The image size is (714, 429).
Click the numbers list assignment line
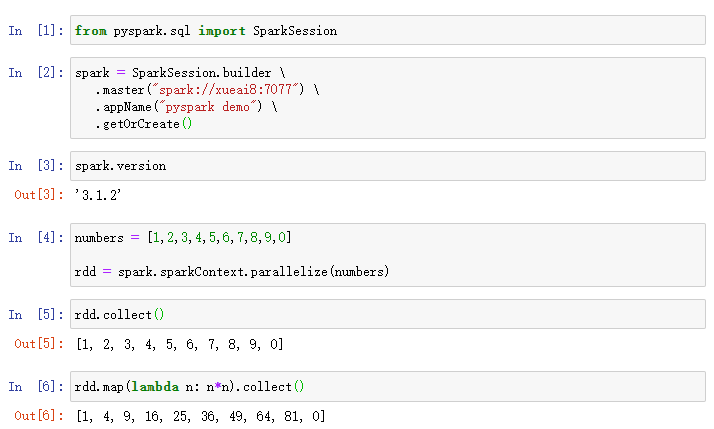(x=183, y=238)
